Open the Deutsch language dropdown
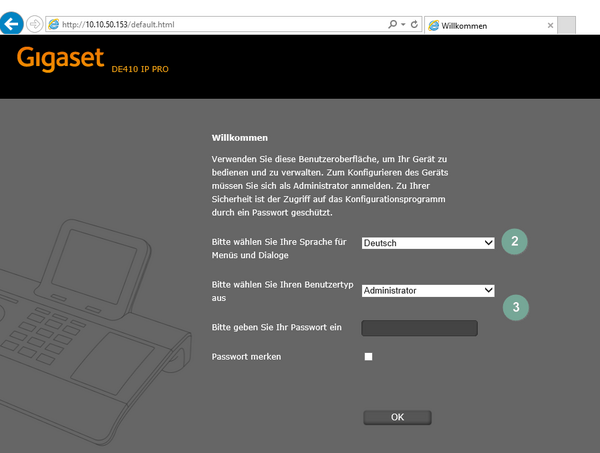The height and width of the screenshot is (453, 600). [x=428, y=242]
